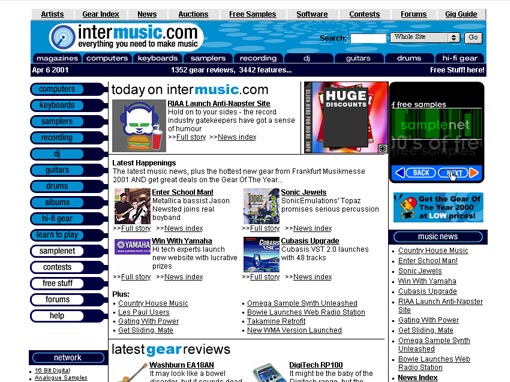Viewport: 510px width, 382px height.
Task: Click the left arrow beside Back
Action: coord(399,173)
